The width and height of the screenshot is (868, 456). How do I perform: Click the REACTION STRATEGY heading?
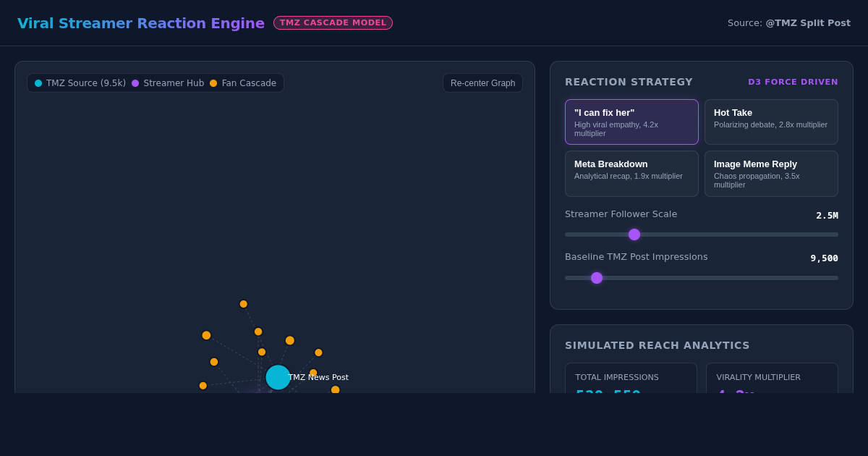coord(629,82)
